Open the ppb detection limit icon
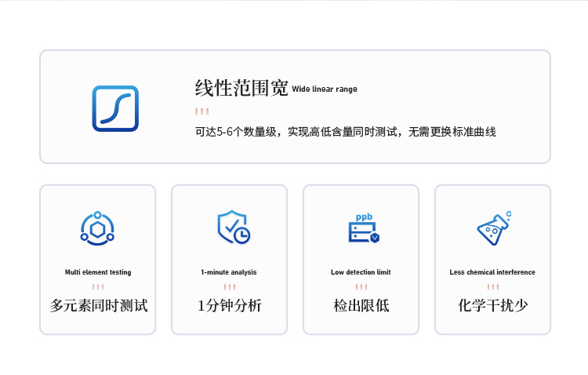Image resolution: width=588 pixels, height=375 pixels. (364, 228)
